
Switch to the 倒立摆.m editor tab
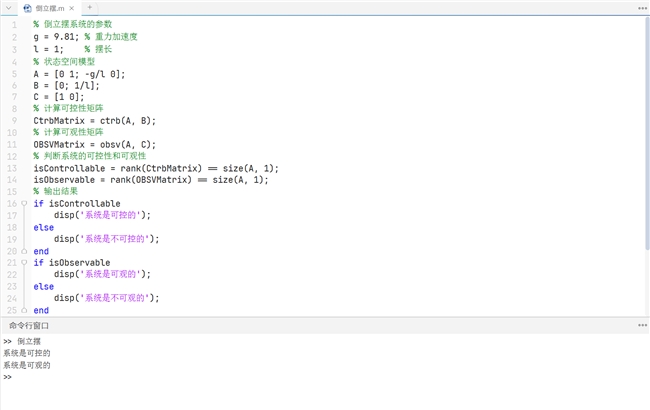point(49,8)
